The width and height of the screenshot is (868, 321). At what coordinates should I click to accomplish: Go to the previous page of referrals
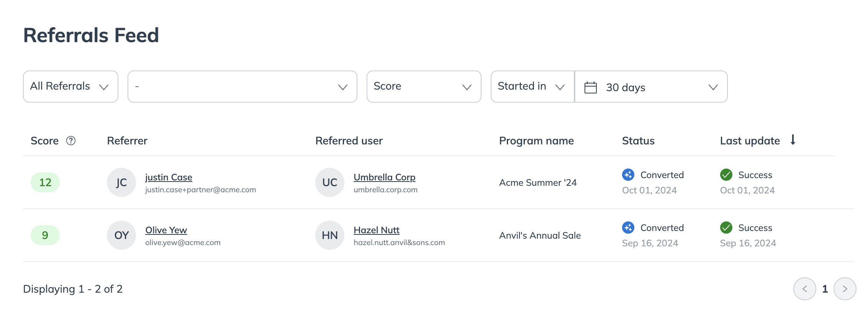pos(804,289)
